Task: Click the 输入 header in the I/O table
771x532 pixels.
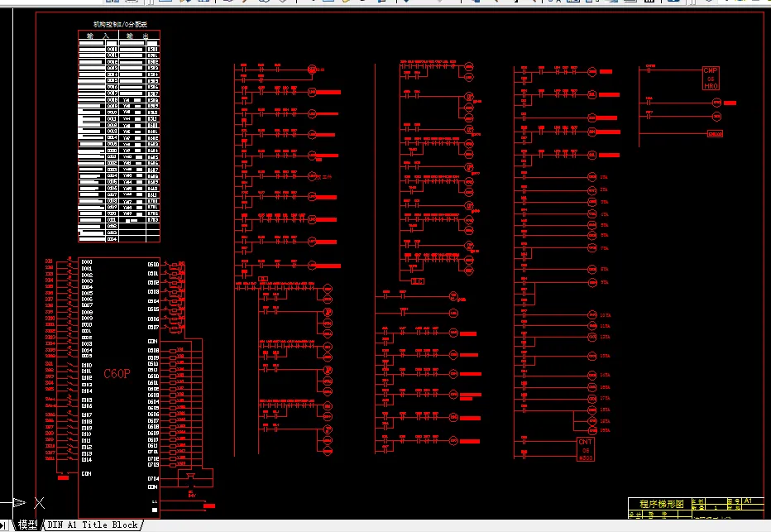Action: coord(98,36)
